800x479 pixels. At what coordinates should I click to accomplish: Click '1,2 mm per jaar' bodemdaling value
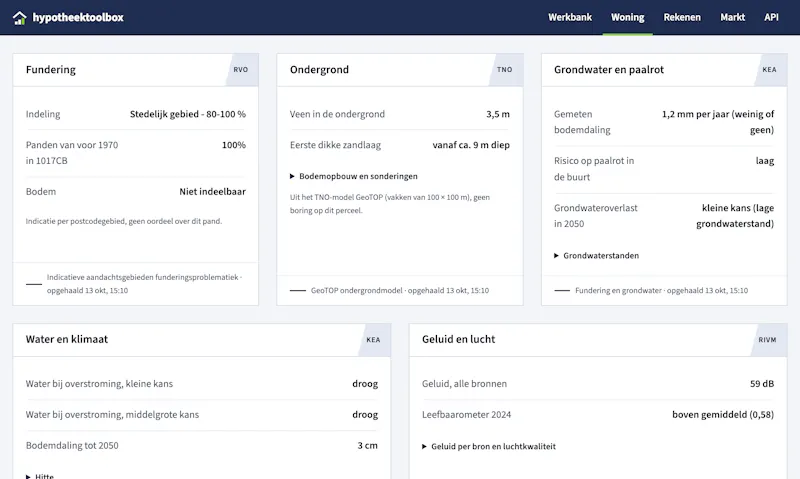[718, 122]
